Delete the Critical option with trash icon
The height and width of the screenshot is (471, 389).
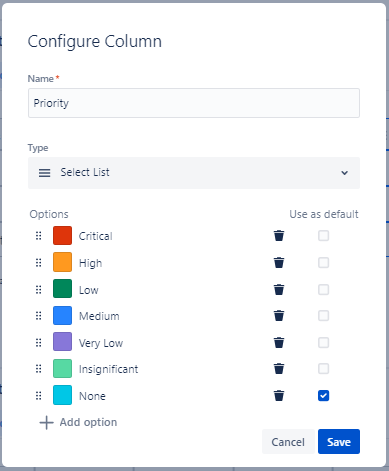[279, 236]
